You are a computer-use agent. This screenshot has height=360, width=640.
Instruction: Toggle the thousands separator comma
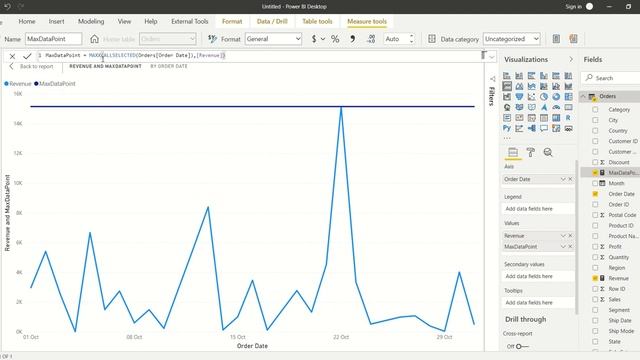pos(353,39)
